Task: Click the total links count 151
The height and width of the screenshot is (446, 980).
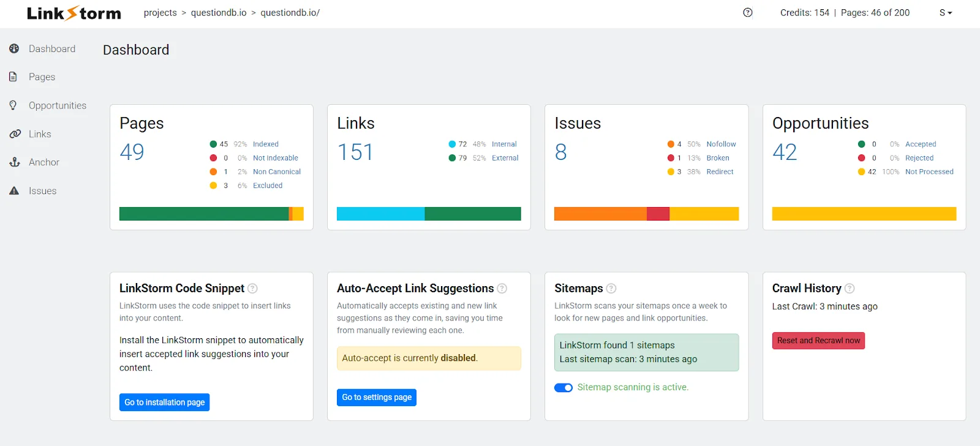Action: tap(355, 152)
